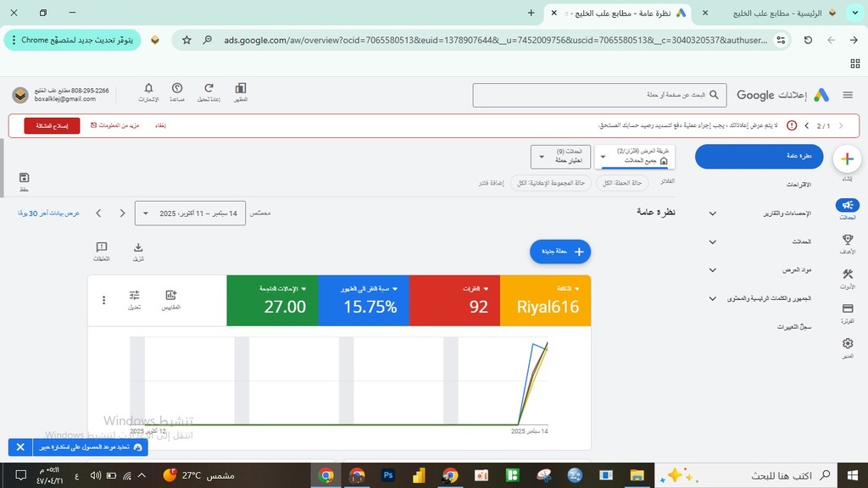Image resolution: width=868 pixels, height=488 pixels.
Task: Click the Ads search for page or campaign field
Action: [599, 95]
